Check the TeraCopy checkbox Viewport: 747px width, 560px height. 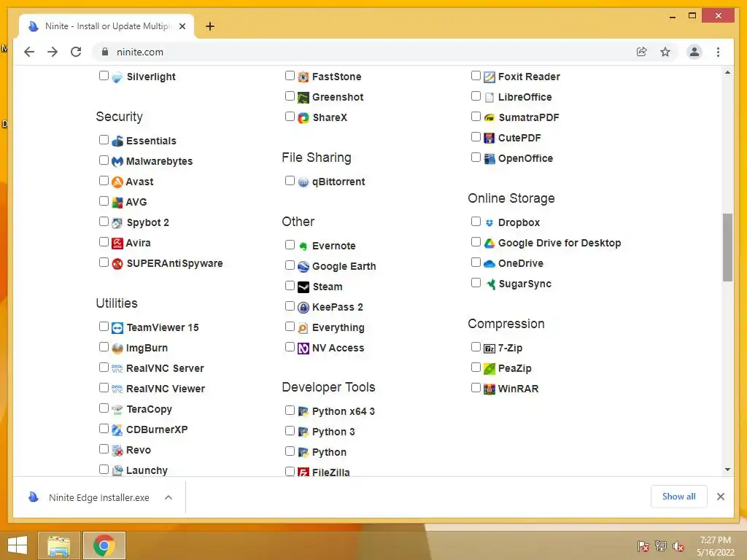(x=104, y=408)
